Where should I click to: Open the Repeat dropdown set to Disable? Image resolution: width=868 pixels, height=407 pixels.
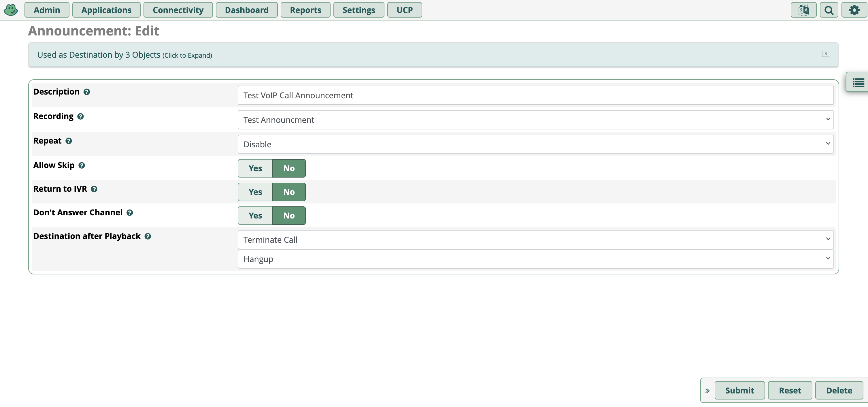tap(535, 144)
